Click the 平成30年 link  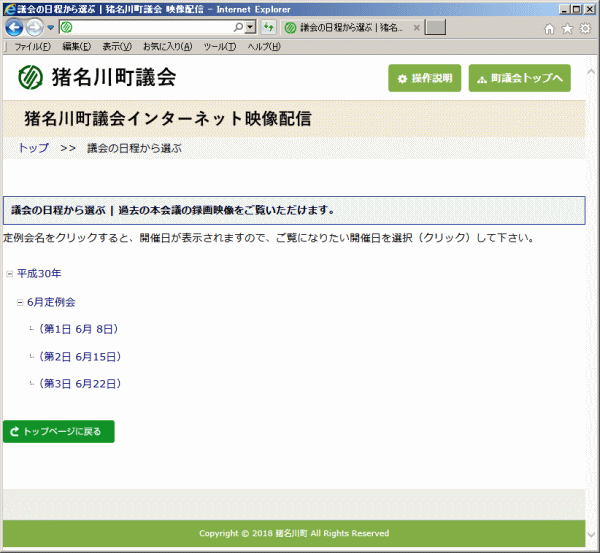39,274
